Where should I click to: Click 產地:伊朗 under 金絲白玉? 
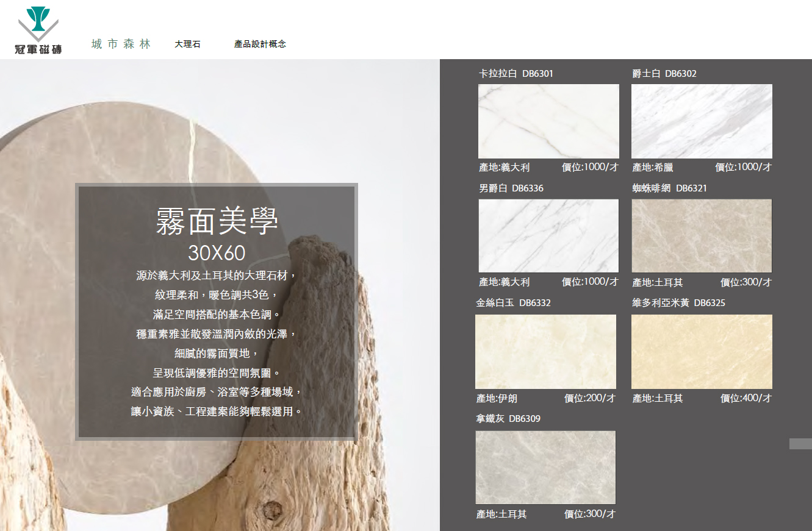tap(497, 399)
